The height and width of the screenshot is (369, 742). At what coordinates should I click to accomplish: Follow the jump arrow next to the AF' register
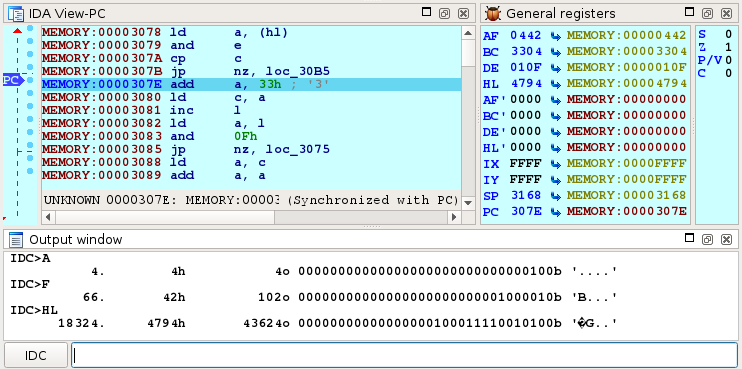click(x=556, y=100)
